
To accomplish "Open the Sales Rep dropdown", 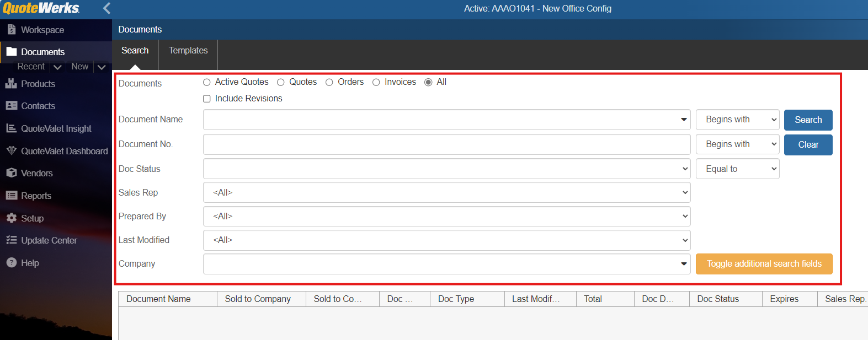I will pos(446,192).
